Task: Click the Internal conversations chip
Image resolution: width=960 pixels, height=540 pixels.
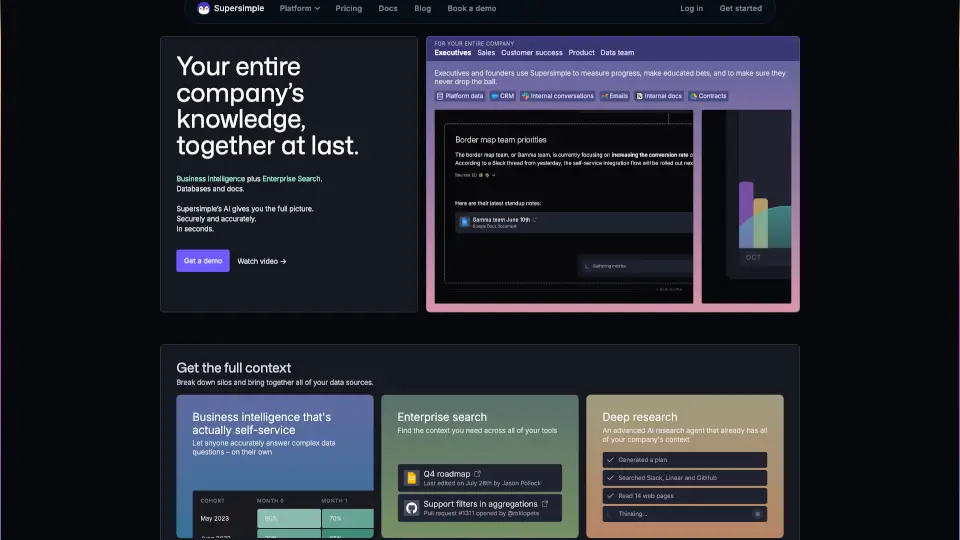Action: (x=557, y=96)
